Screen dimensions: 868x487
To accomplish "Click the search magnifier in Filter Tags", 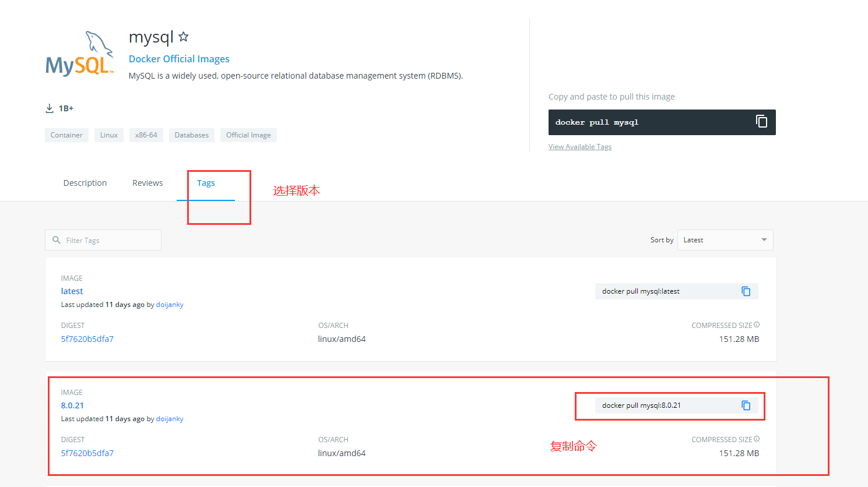I will point(57,240).
